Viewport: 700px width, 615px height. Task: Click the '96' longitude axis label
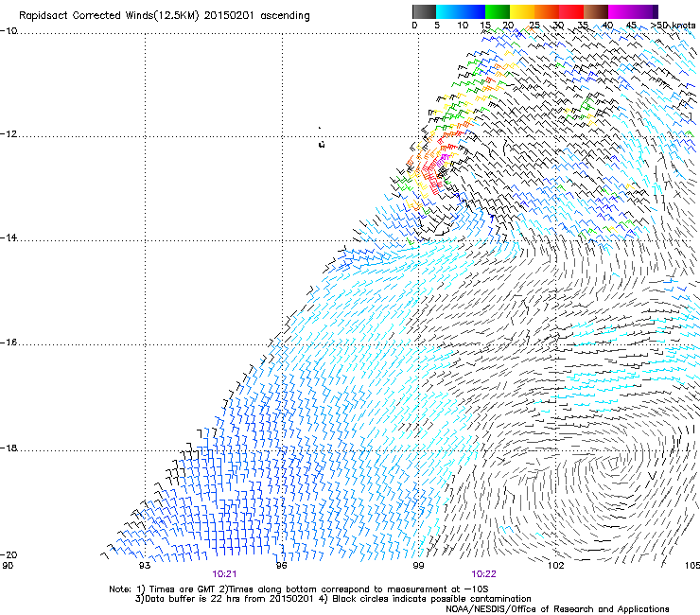coord(281,566)
